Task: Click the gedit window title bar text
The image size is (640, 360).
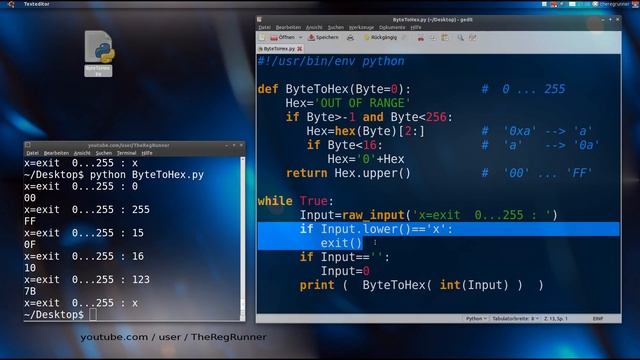Action: [x=433, y=20]
